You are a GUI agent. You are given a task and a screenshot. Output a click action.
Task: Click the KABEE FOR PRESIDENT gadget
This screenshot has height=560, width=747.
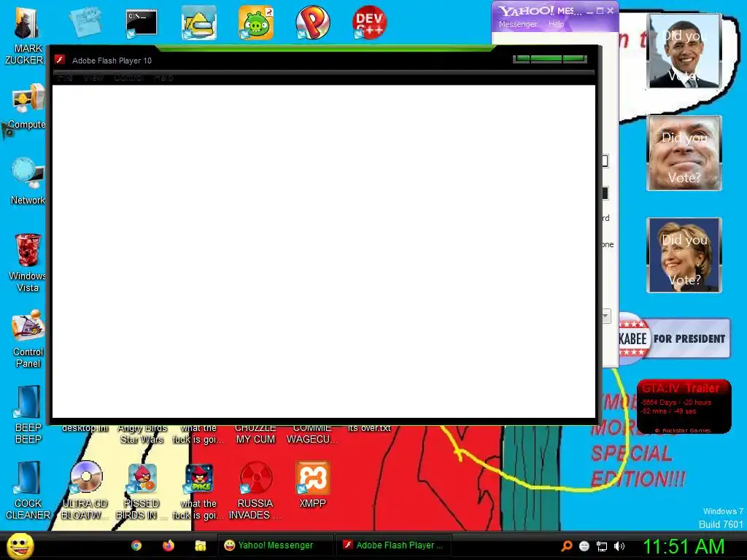(674, 338)
